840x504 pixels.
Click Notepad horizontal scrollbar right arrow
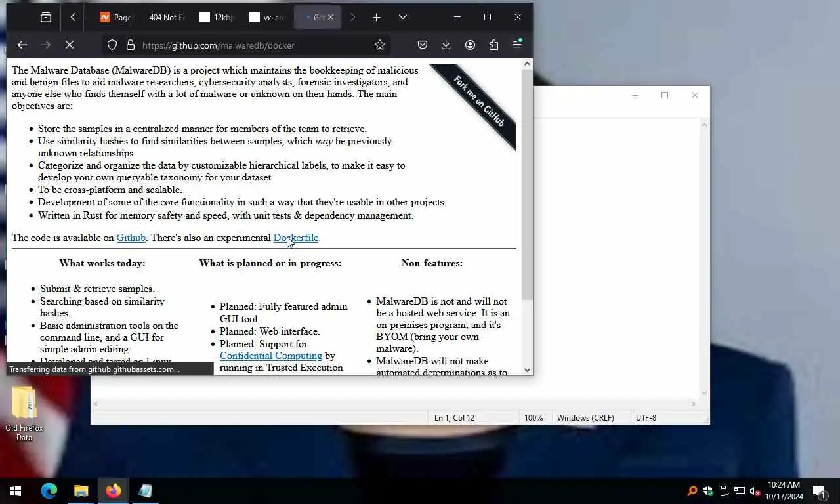tap(694, 404)
